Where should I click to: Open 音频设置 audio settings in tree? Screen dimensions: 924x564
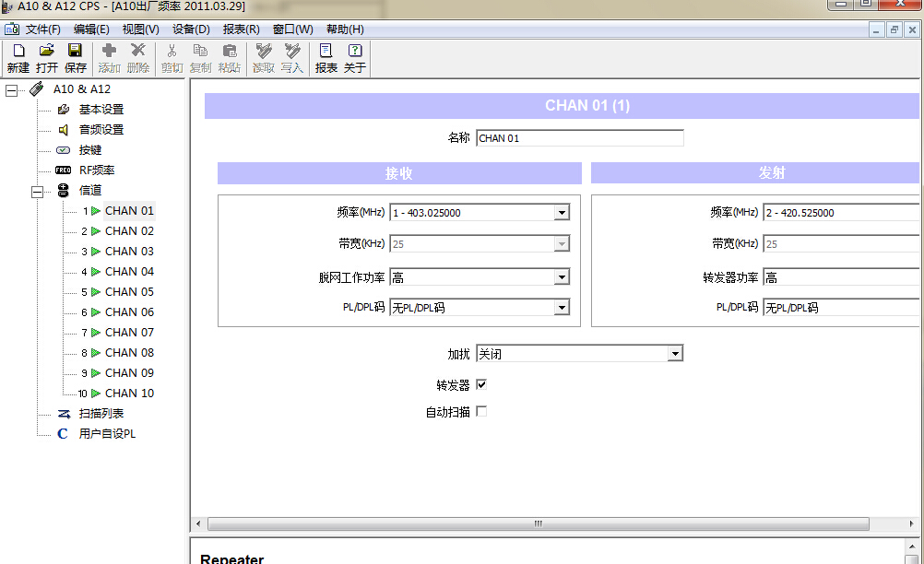click(x=101, y=130)
